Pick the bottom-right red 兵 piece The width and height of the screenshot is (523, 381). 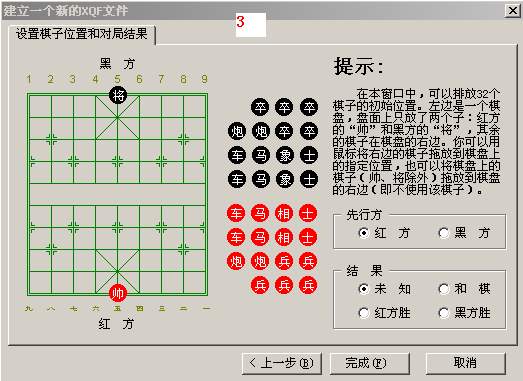click(308, 285)
